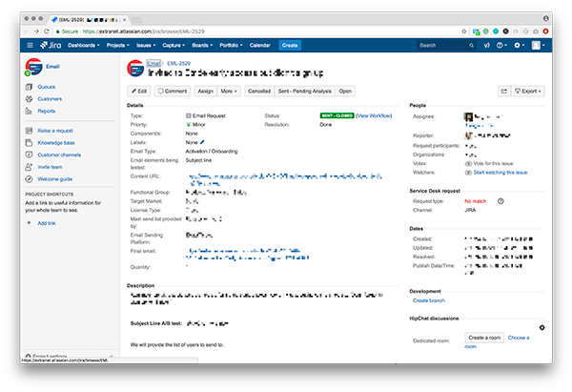The image size is (572, 392).
Task: Open the help question mark menu
Action: (501, 45)
